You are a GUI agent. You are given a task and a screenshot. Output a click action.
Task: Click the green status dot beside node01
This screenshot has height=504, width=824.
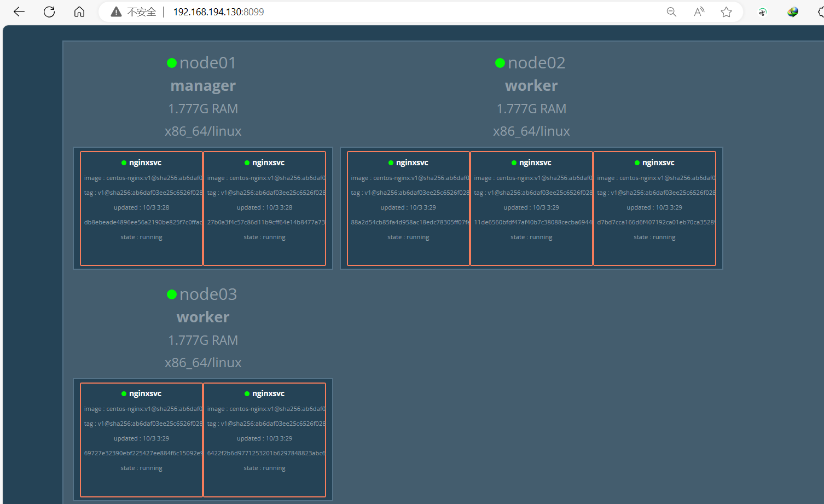[x=172, y=63]
